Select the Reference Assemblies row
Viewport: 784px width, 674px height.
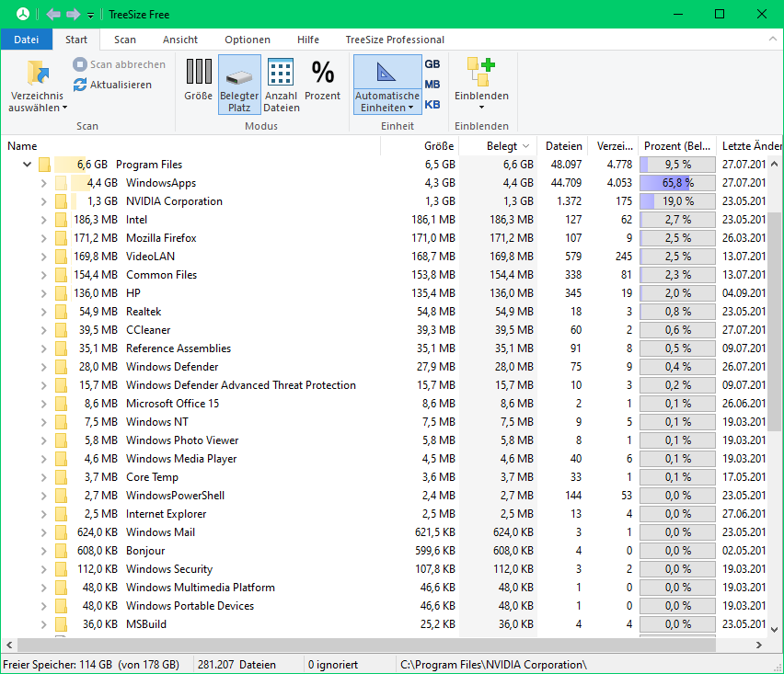click(384, 348)
